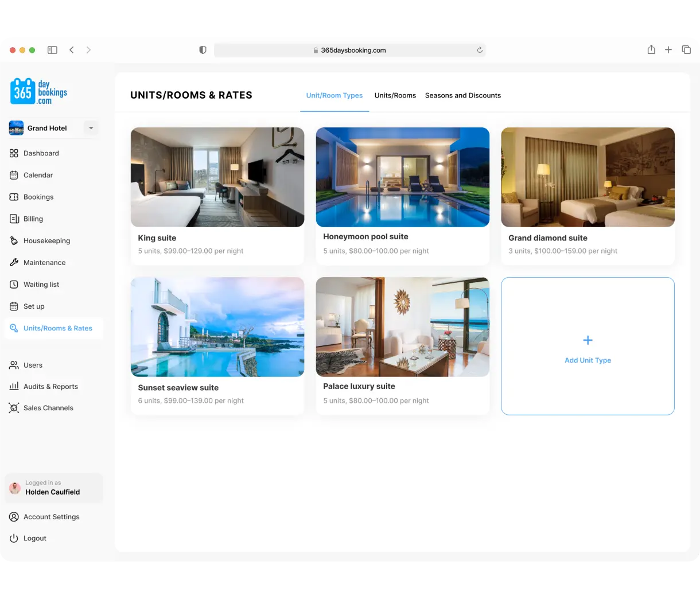Open the Grand diamond suite photo
The width and height of the screenshot is (700, 599).
(x=588, y=177)
